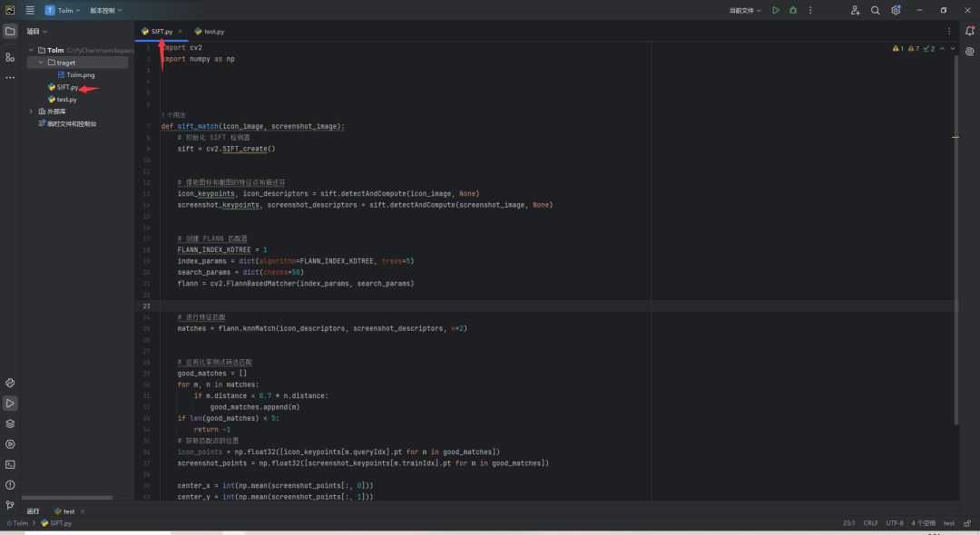Open the Terminal tool window
Screen dimensions: 980x535
10,464
